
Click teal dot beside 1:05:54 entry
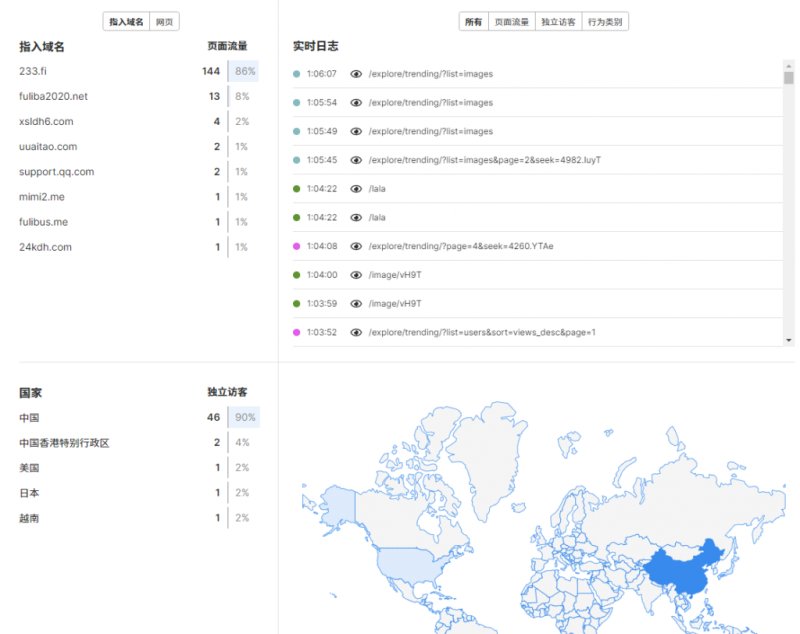click(296, 103)
